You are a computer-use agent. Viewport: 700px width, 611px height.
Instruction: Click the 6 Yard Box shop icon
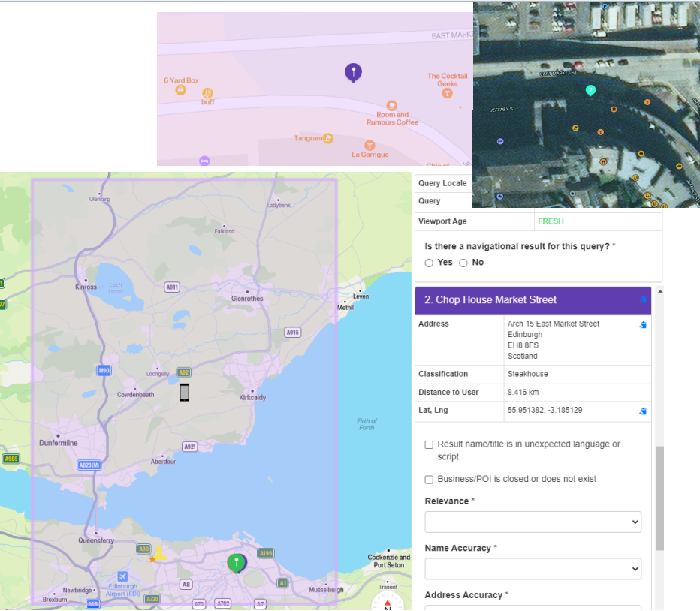point(180,90)
